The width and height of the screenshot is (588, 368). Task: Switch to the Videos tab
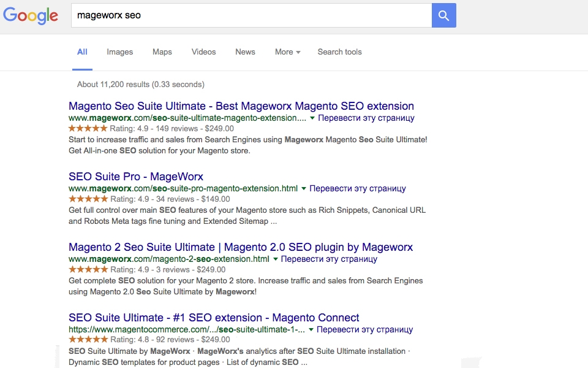pos(203,52)
